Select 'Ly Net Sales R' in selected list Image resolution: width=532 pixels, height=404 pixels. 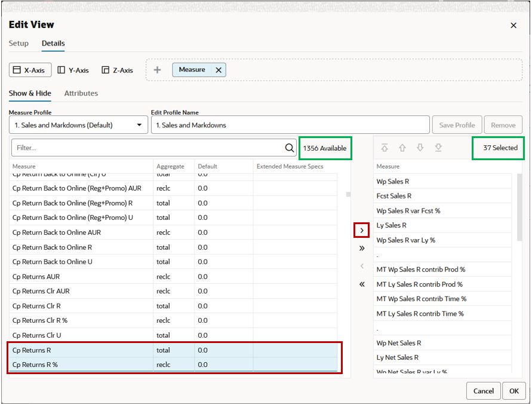[442, 357]
